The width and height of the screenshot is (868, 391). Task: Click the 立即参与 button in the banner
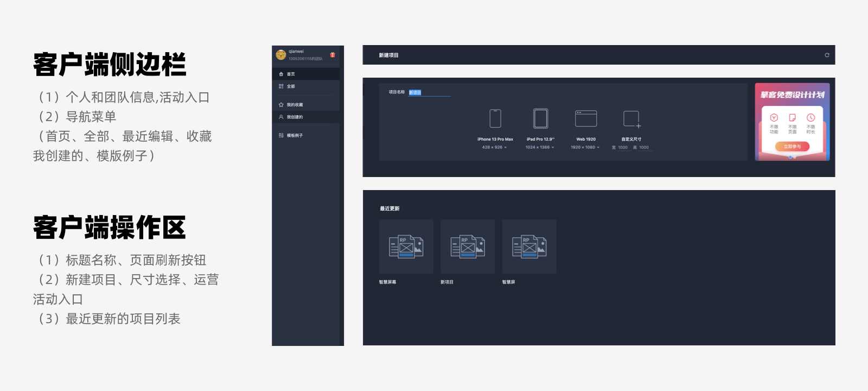coord(792,147)
